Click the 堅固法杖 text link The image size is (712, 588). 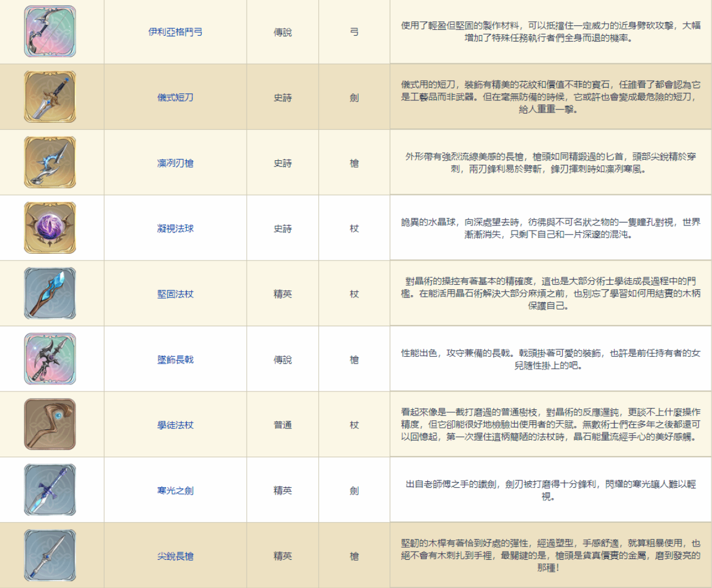coord(175,294)
